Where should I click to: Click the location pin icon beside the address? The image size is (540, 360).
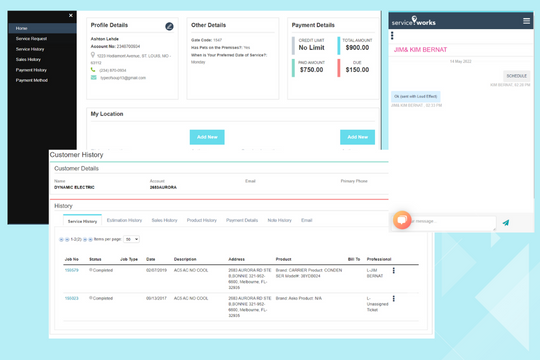coord(93,55)
